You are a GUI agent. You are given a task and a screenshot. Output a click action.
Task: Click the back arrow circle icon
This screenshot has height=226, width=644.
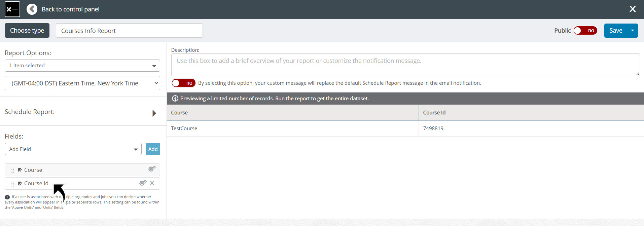pos(32,9)
